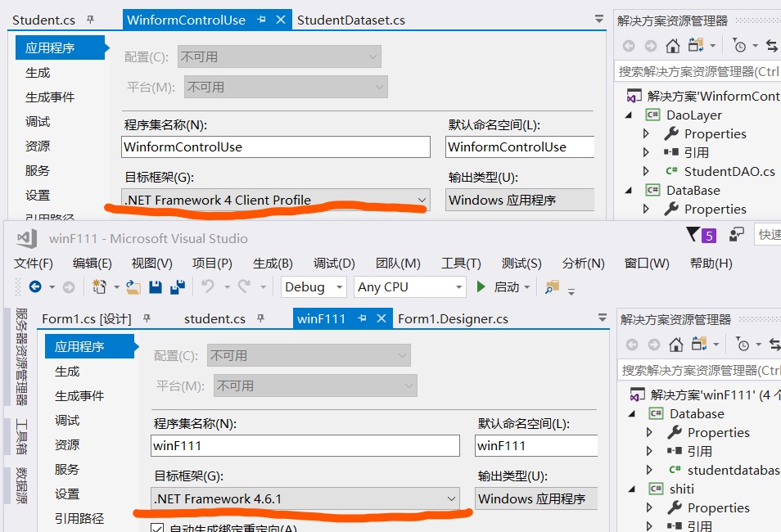Screen dimensions: 781x532
Task: Collapse the Database project in winF111
Action: click(x=631, y=413)
